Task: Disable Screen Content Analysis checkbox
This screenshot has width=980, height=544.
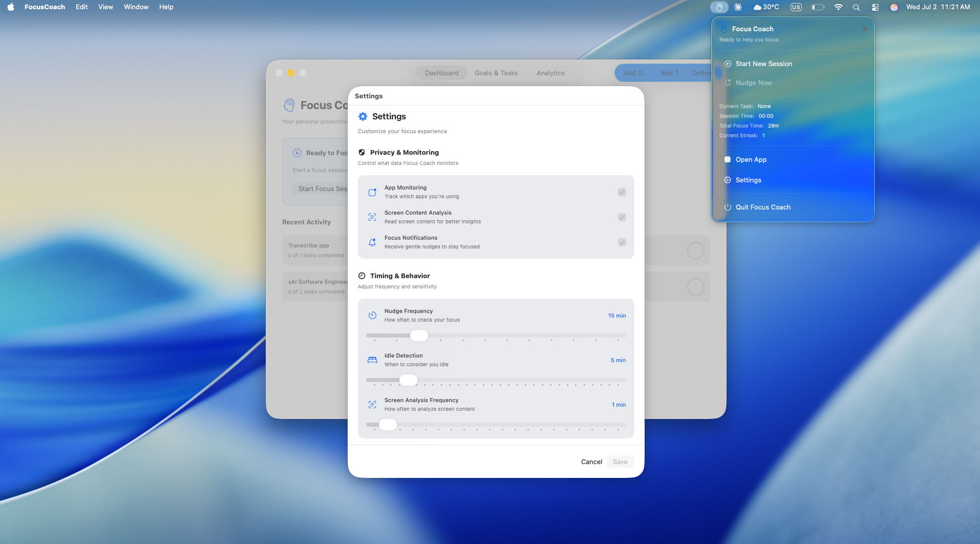Action: click(x=622, y=217)
